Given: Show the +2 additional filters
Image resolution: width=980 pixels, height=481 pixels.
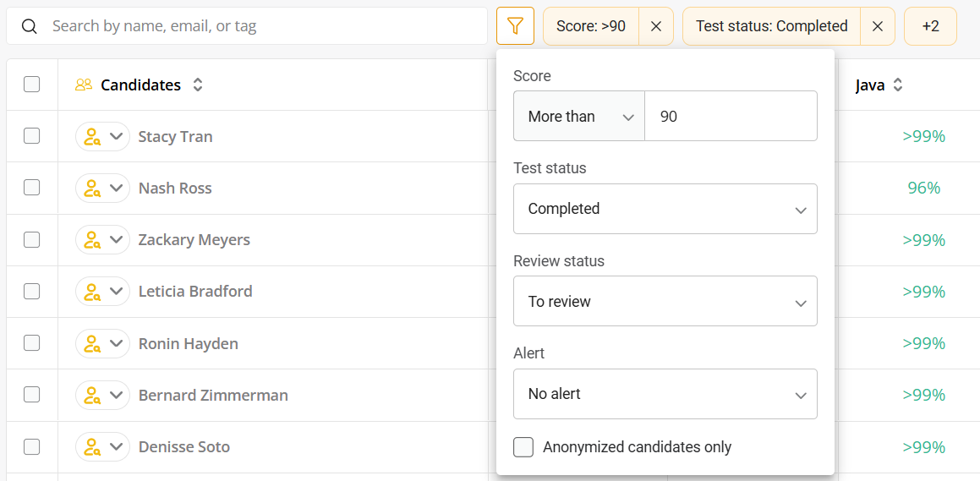Looking at the screenshot, I should 930,26.
